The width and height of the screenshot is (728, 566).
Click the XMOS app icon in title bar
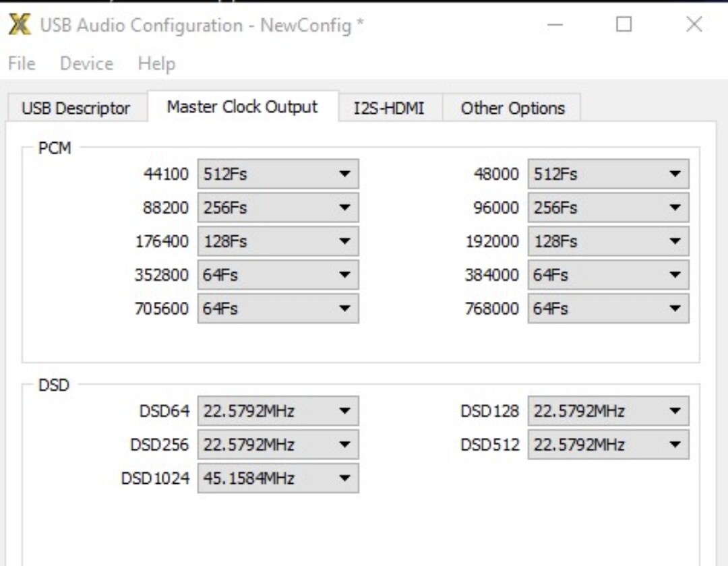coord(19,26)
